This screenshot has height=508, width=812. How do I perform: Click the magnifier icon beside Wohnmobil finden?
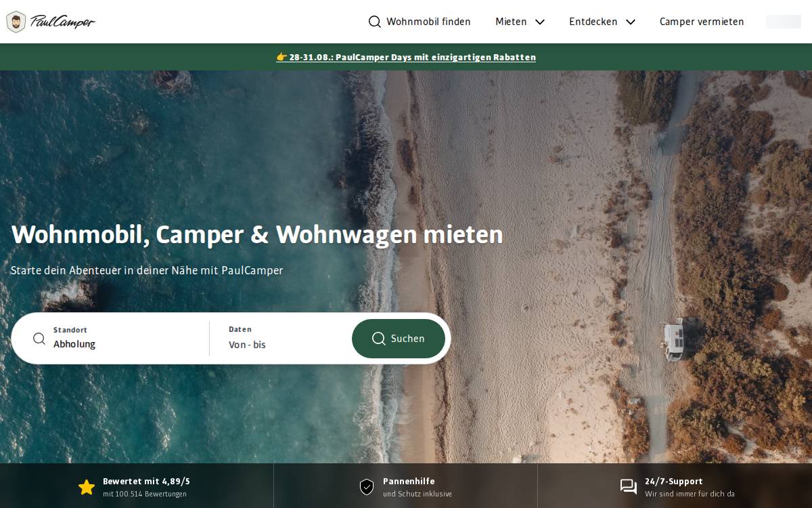[374, 22]
